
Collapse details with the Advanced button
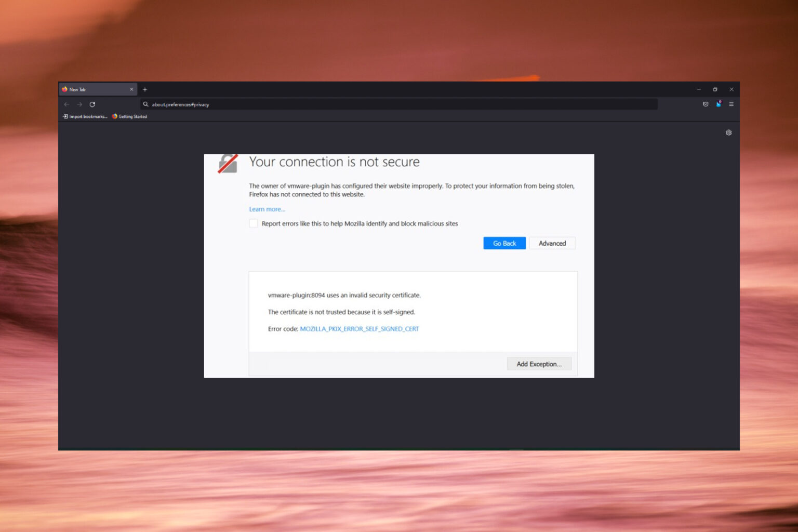pyautogui.click(x=552, y=243)
